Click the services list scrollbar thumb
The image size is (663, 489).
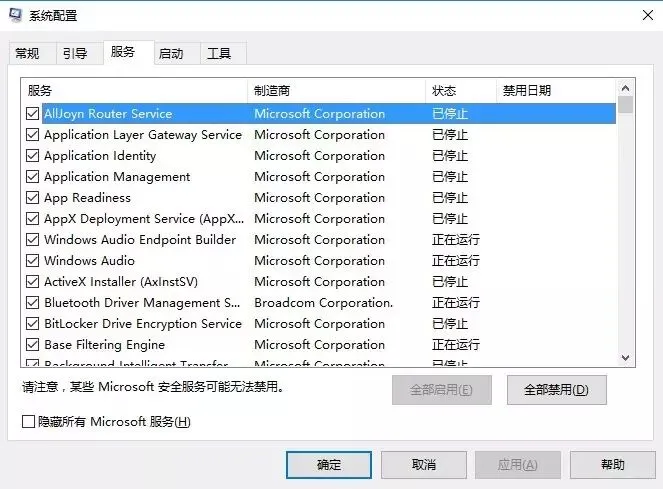(625, 104)
